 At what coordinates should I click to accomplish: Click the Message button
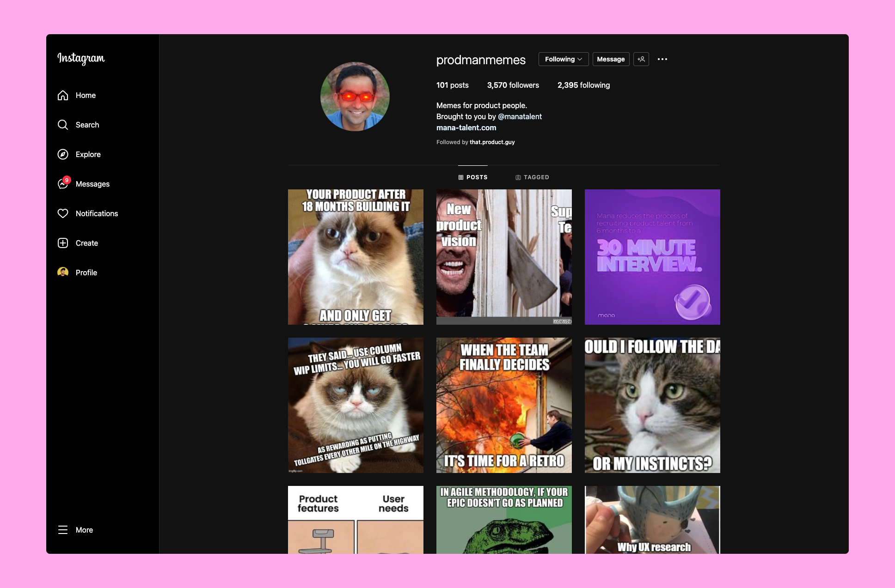click(x=611, y=59)
